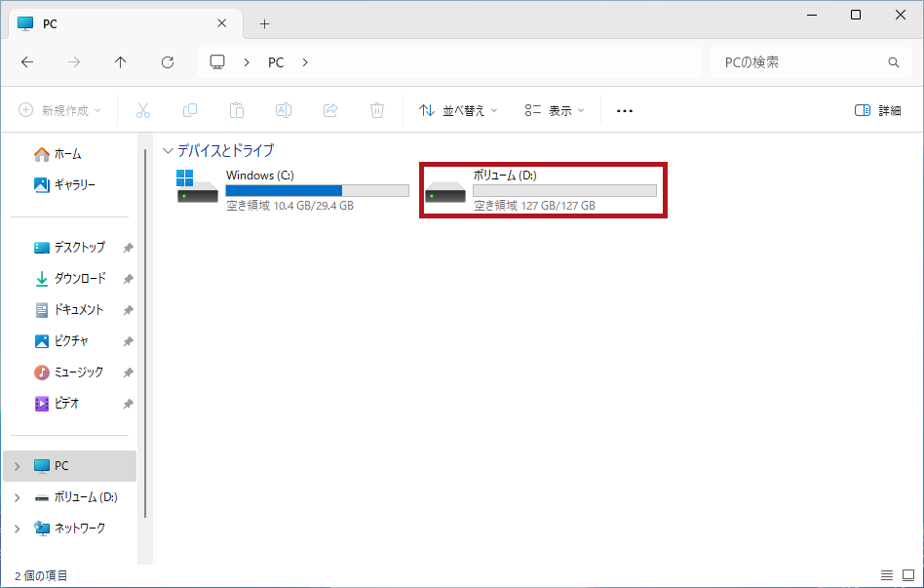The image size is (924, 588).
Task: Click the Share icon in toolbar
Action: (x=330, y=110)
